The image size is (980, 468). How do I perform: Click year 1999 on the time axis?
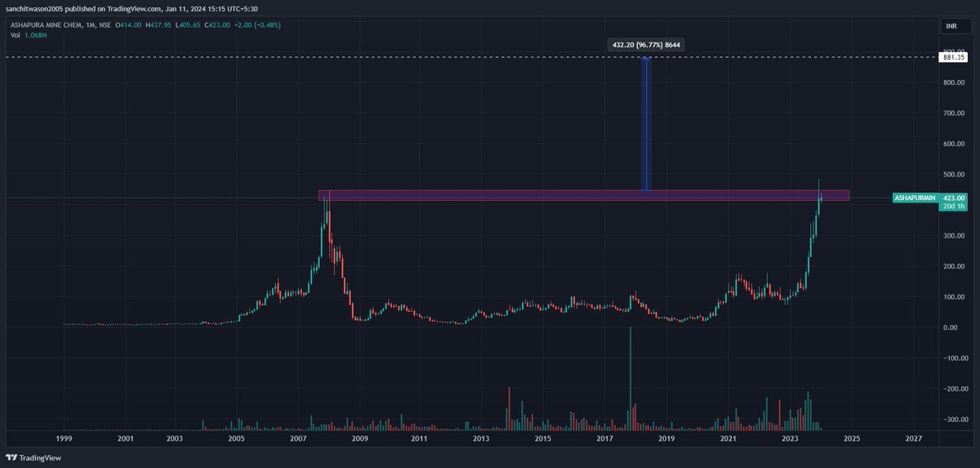coord(64,439)
